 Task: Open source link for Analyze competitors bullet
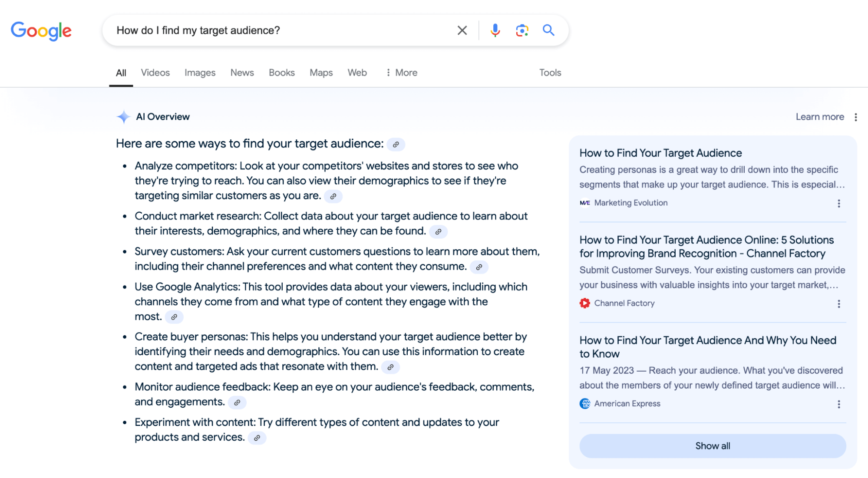tap(333, 196)
